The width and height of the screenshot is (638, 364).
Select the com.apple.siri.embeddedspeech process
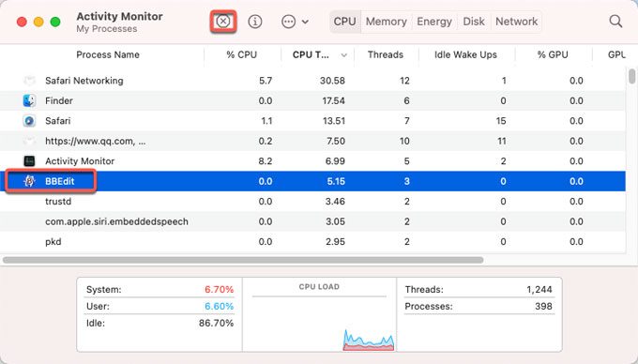[x=116, y=221]
